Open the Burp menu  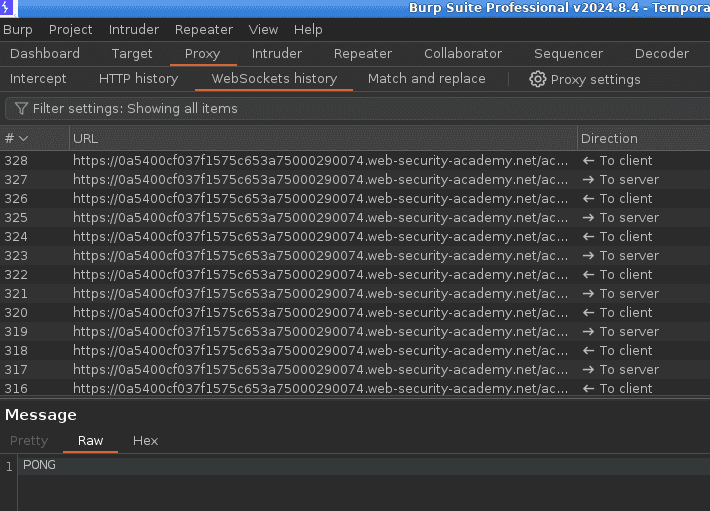[18, 30]
